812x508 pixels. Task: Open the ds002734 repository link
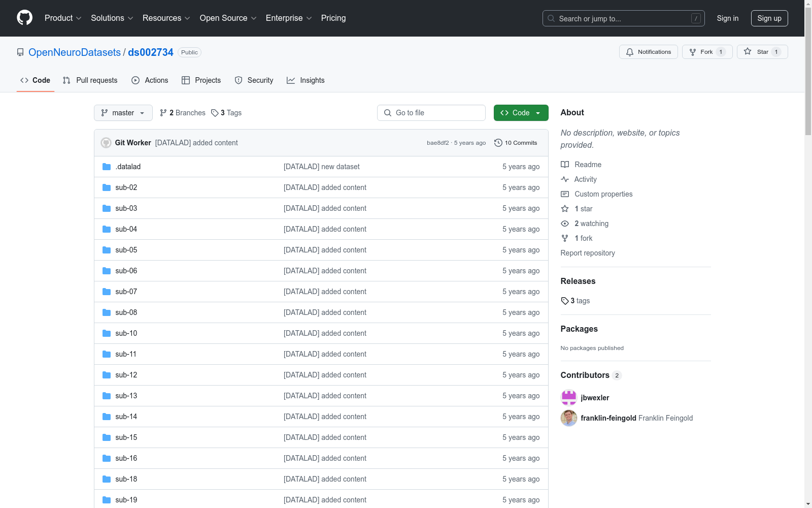click(151, 52)
